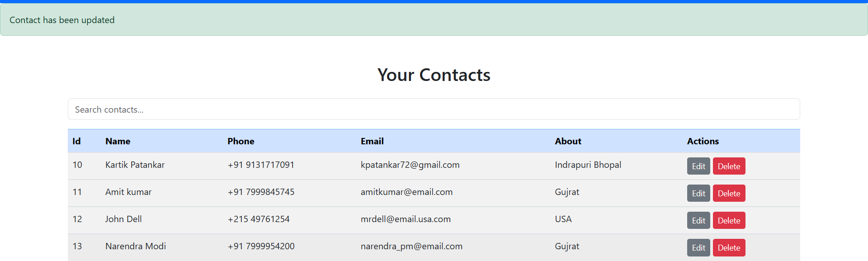Edit the John Dell contact
This screenshot has height=261, width=868.
[x=698, y=220]
